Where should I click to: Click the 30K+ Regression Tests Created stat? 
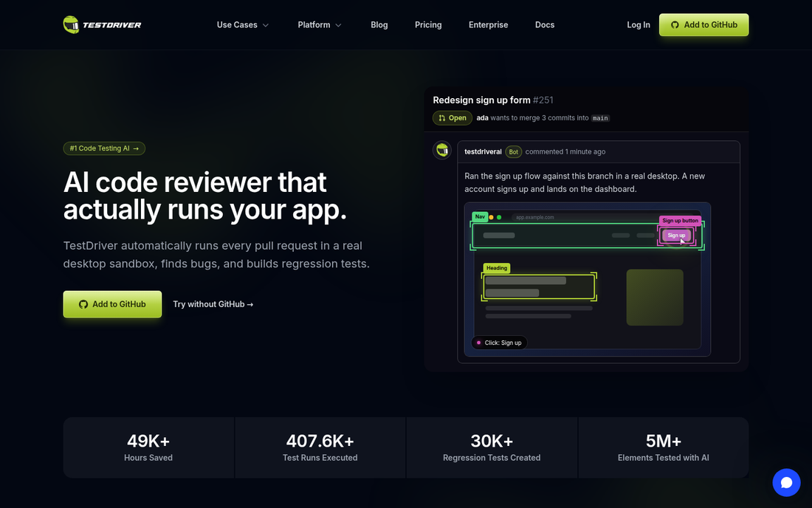tap(492, 447)
